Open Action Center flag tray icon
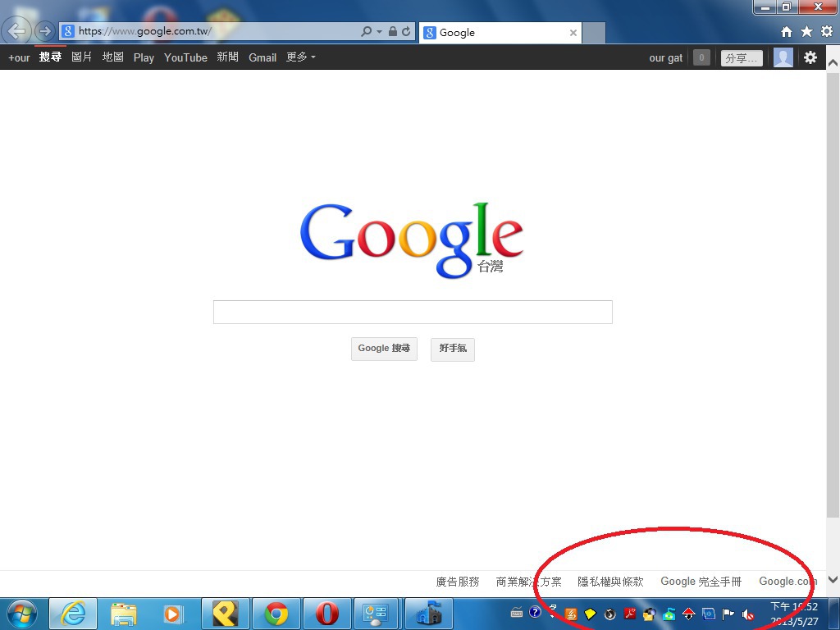The height and width of the screenshot is (630, 840). click(728, 614)
